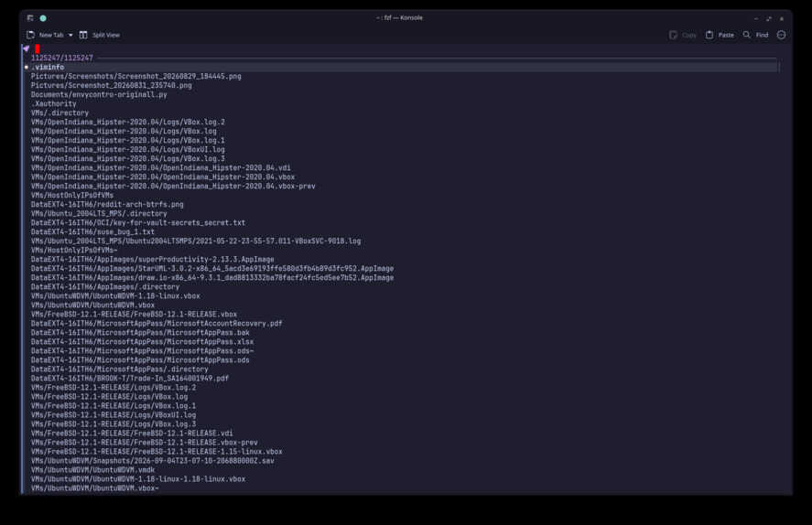Click the New Tab icon in the toolbar
This screenshot has width=812, height=525.
click(x=30, y=35)
